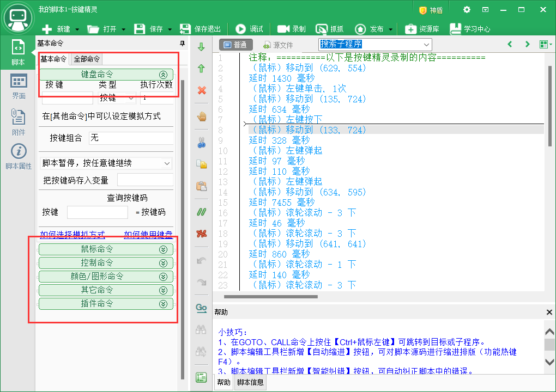This screenshot has height=392, width=556.
Task: Expand the 控制命令 section
Action: point(106,263)
